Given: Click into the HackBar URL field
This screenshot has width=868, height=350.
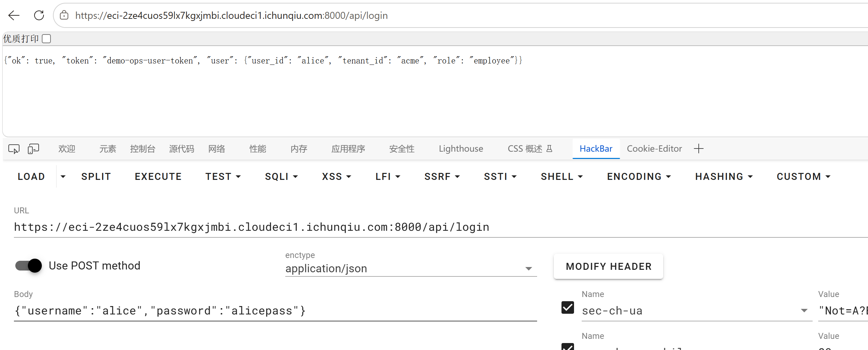Looking at the screenshot, I should [441, 227].
